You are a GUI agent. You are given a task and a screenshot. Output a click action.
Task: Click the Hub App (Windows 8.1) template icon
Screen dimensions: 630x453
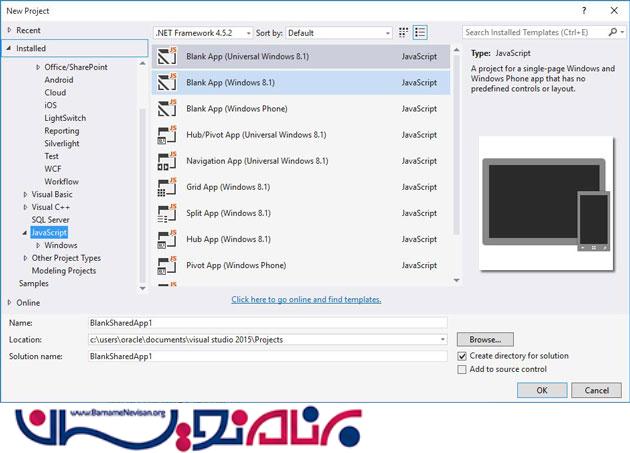[167, 239]
